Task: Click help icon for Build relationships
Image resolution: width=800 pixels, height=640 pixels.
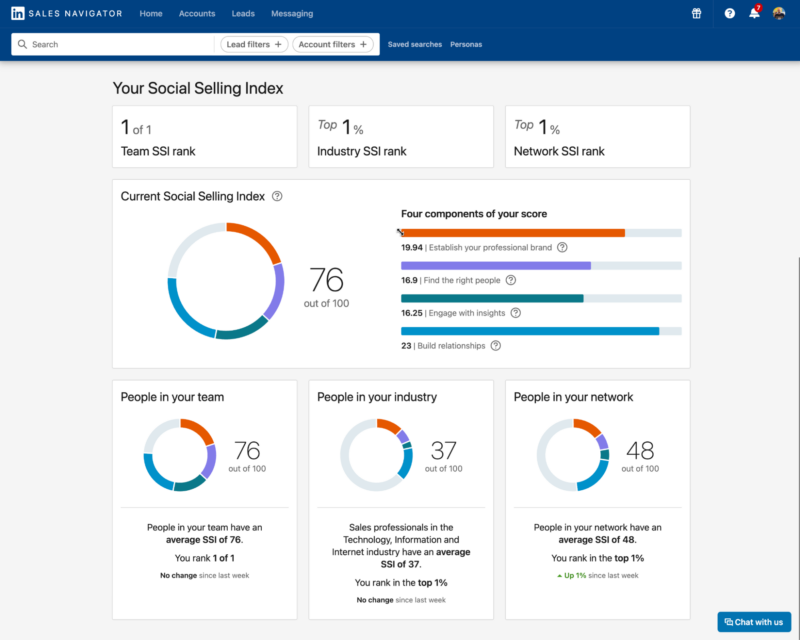Action: click(x=495, y=346)
